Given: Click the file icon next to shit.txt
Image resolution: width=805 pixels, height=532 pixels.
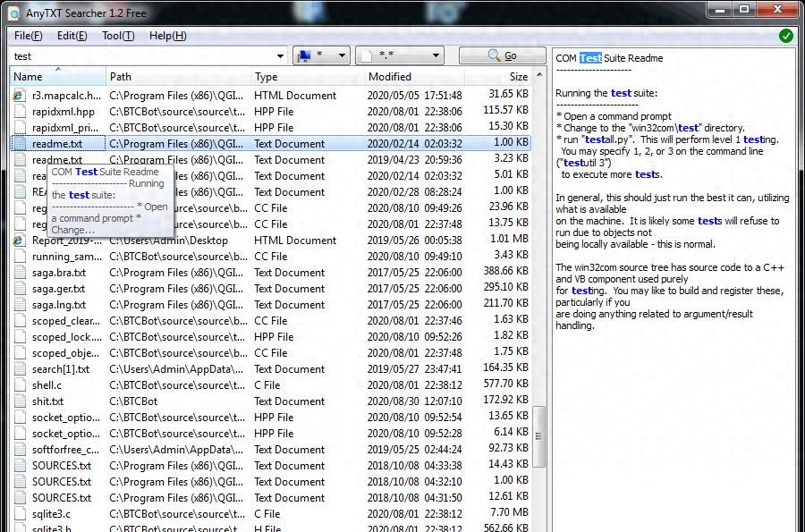Looking at the screenshot, I should click(x=20, y=401).
